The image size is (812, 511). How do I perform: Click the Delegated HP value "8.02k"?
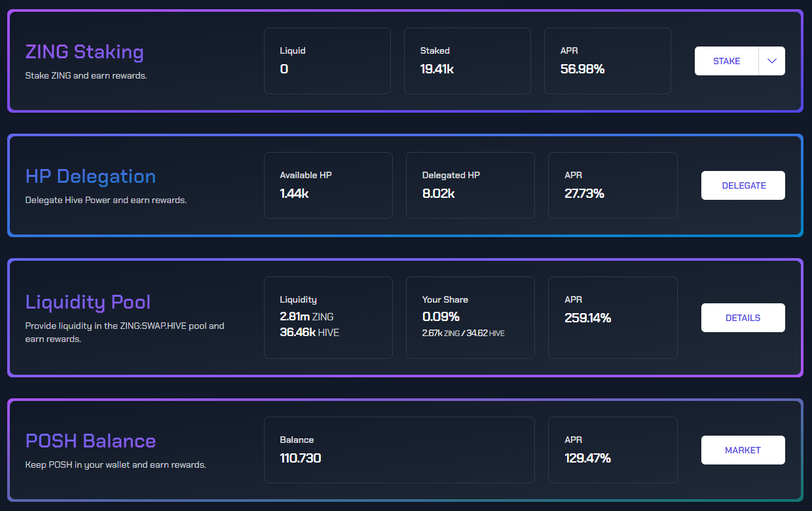point(439,193)
